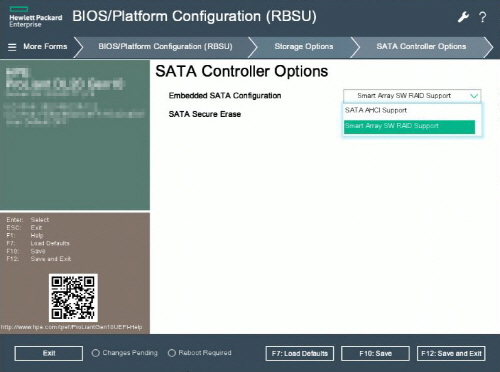Click the 'ESC: Exit' key hint
Viewport: 500px width, 372px height.
tap(24, 228)
